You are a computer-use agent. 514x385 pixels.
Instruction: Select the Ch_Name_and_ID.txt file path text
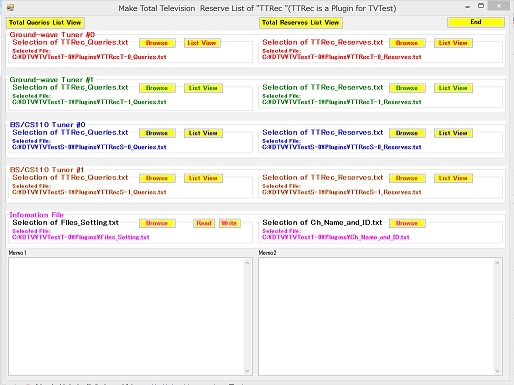coord(336,237)
